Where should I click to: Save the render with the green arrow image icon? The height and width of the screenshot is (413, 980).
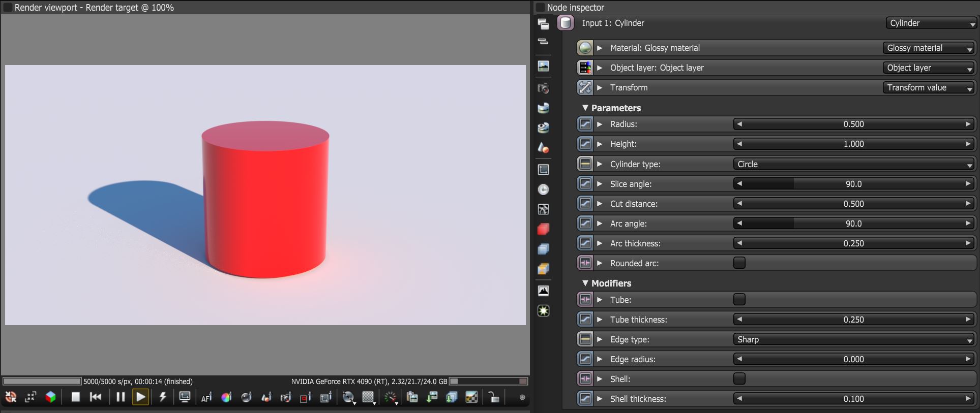point(432,397)
